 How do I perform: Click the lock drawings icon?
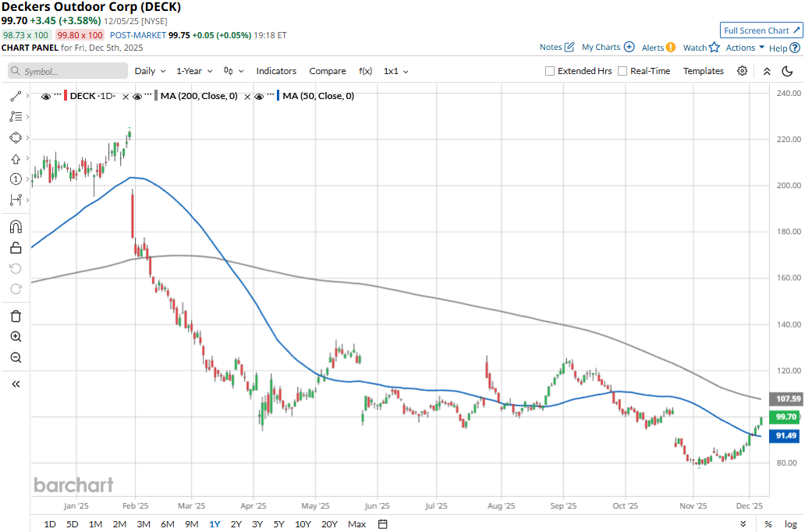(16, 247)
